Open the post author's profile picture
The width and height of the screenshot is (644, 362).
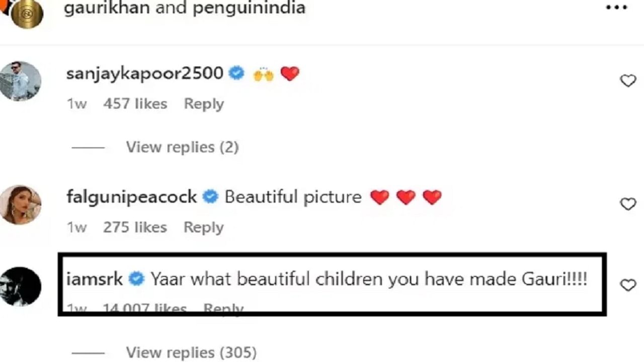(x=27, y=12)
